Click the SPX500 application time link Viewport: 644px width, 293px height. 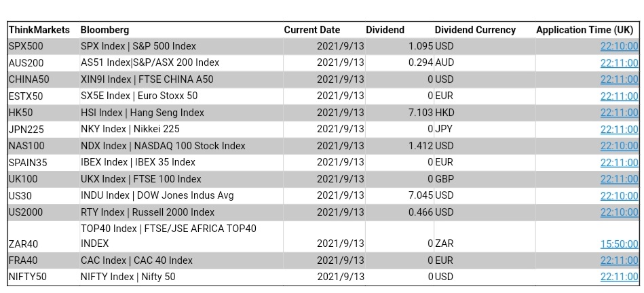point(619,46)
